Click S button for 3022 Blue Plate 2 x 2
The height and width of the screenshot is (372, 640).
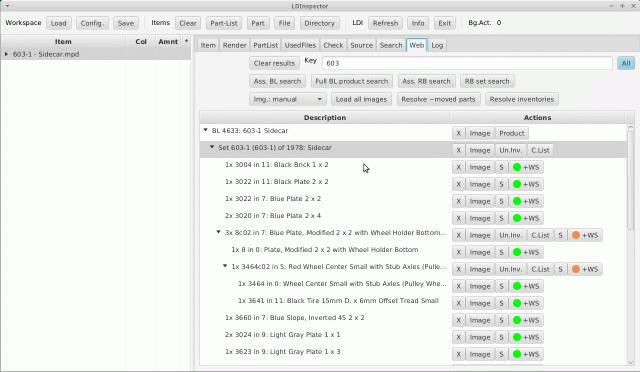(501, 201)
